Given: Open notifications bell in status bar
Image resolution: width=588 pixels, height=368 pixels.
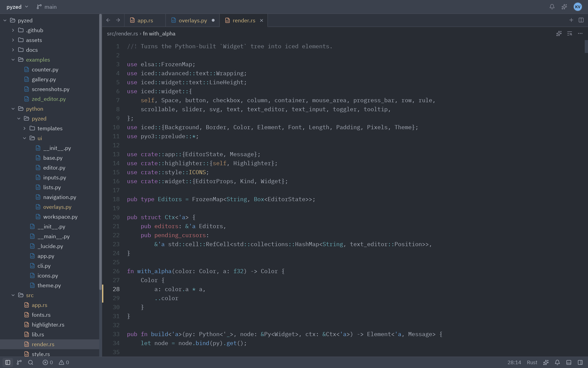Looking at the screenshot, I should point(557,362).
